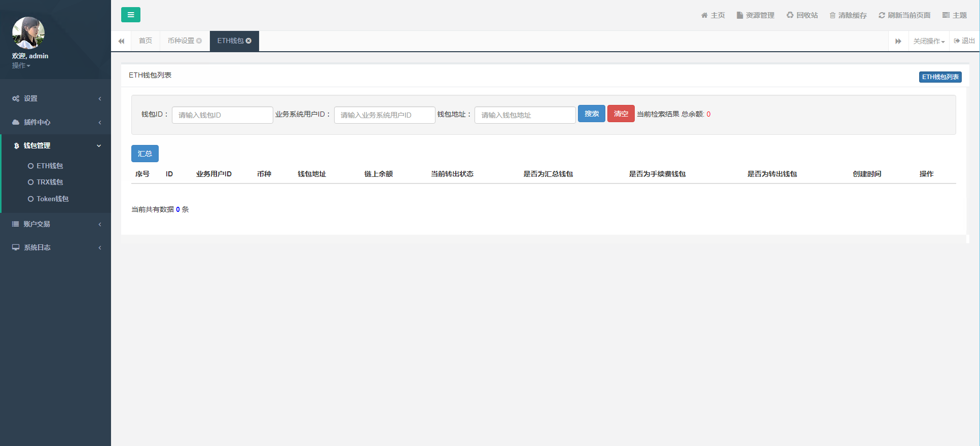Click the 业务用户ID column header

click(214, 174)
